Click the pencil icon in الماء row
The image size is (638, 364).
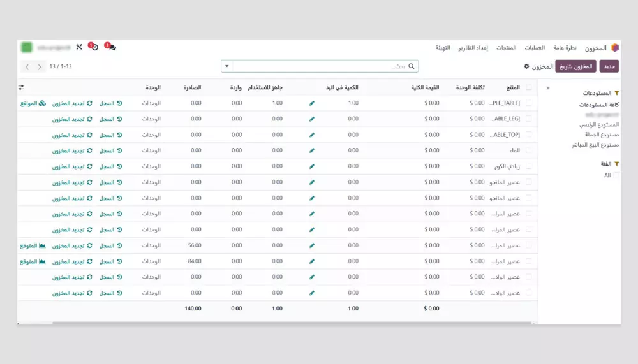312,150
